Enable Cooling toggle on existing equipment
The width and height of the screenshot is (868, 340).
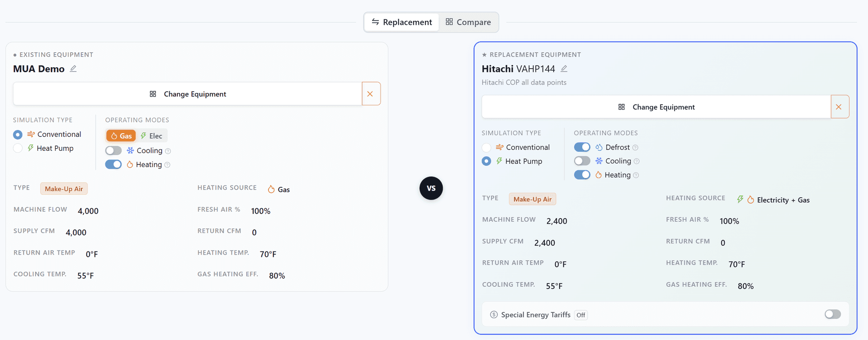coord(113,150)
